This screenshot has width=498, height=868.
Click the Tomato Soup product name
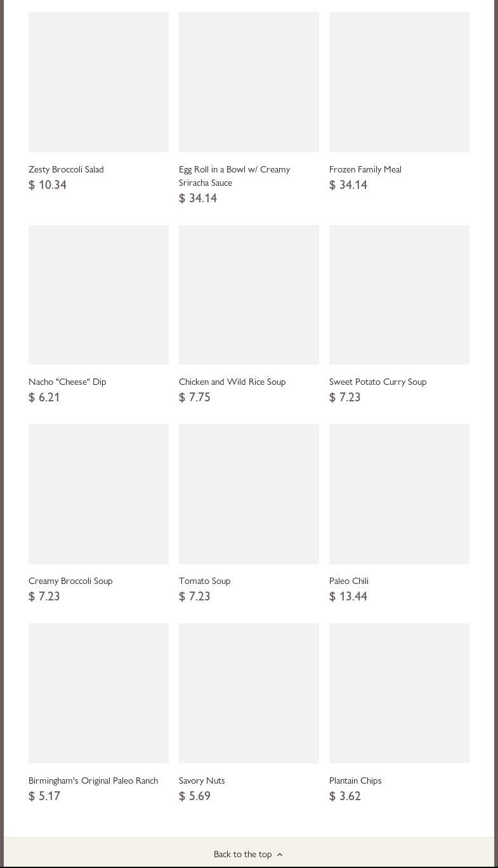pos(204,581)
